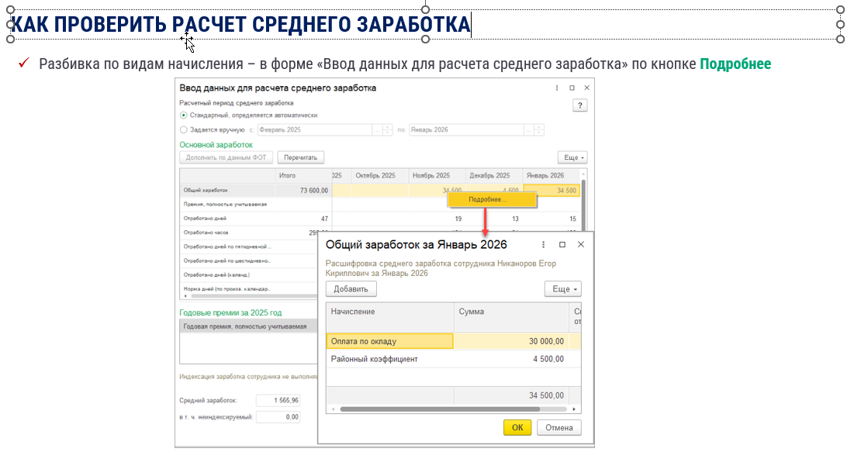Click the slide title КАК ПРОВЕРИТЬ РАСЧЕТ text
Viewport: 868px width, 452px height.
point(240,25)
